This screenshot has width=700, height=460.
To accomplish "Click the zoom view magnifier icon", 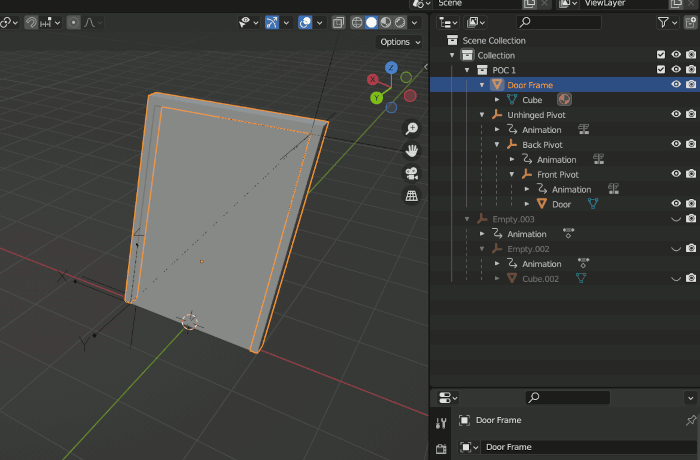I will 412,129.
